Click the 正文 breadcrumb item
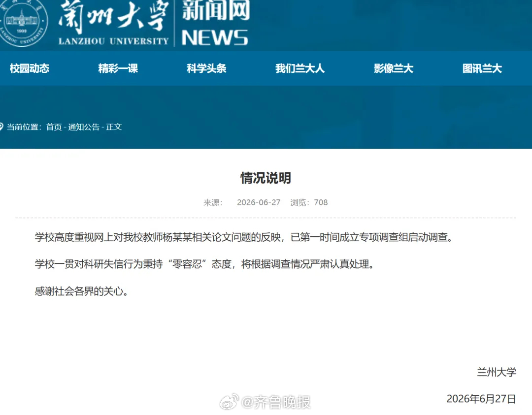Image resolution: width=532 pixels, height=415 pixels. pyautogui.click(x=114, y=127)
